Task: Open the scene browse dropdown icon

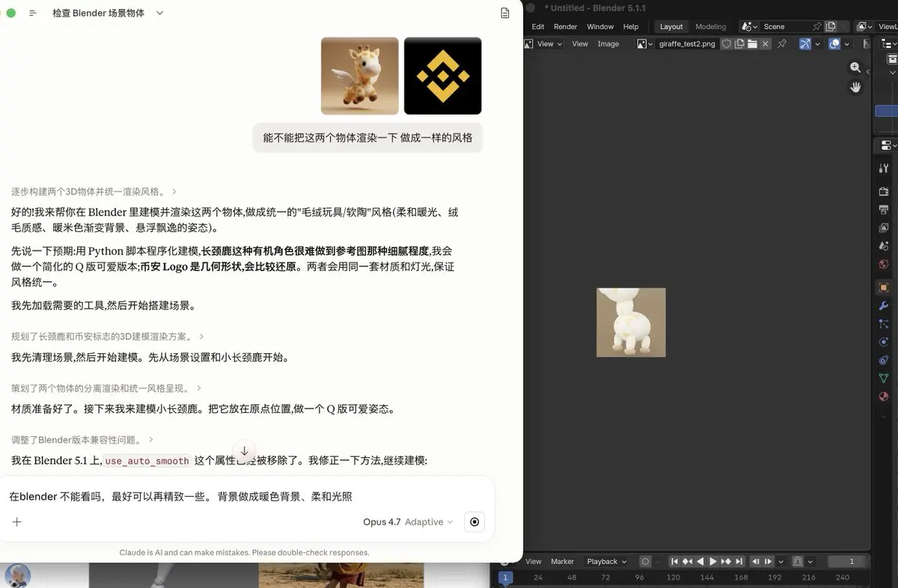Action: pos(749,27)
